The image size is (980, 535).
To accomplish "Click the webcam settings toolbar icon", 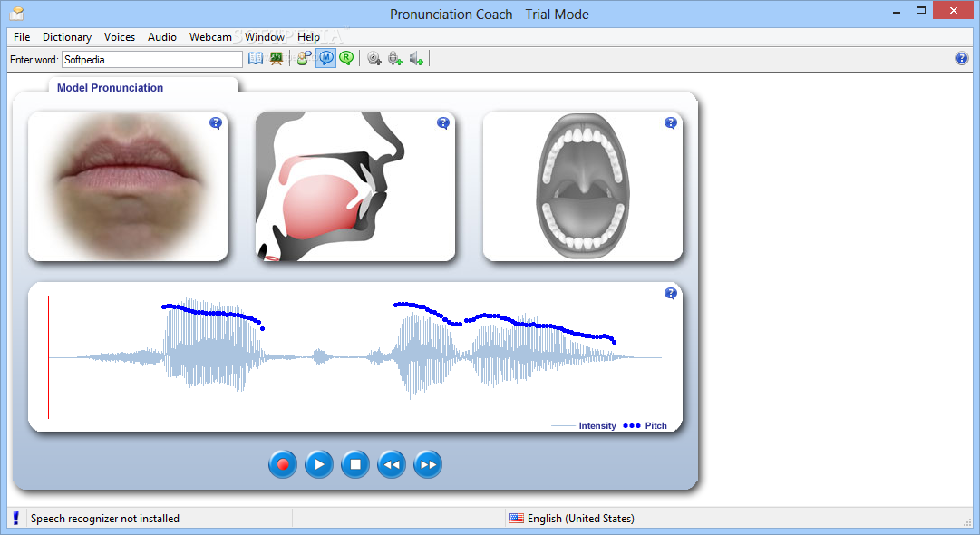I will click(x=374, y=59).
